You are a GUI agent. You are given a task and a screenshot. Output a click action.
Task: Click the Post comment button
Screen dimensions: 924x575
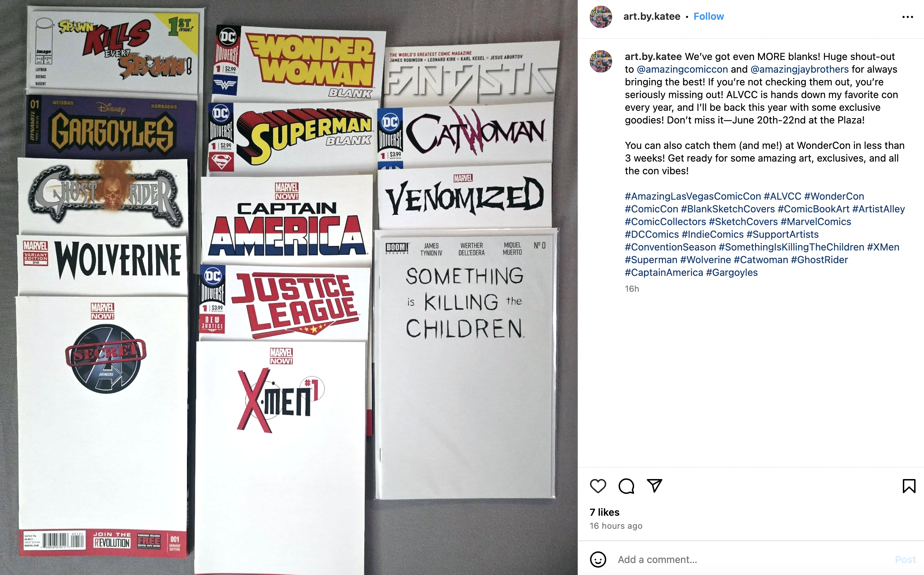coord(905,559)
